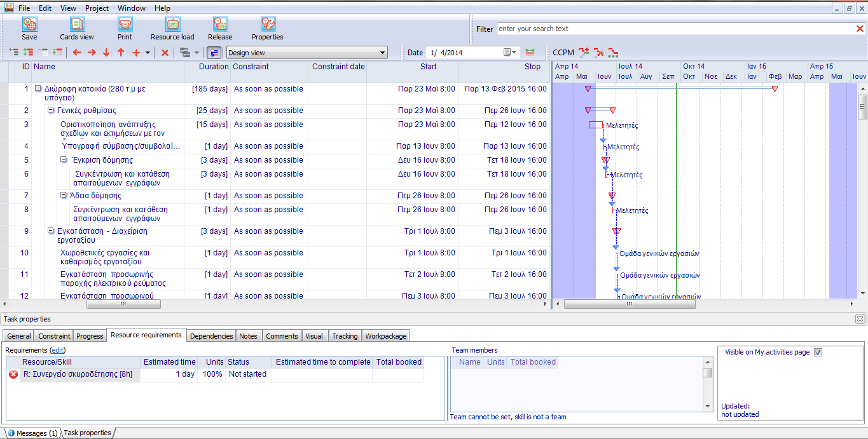868x439 pixels.
Task: Remove the Συνεργείο σκυροδέτησης resource requirement
Action: click(13, 374)
